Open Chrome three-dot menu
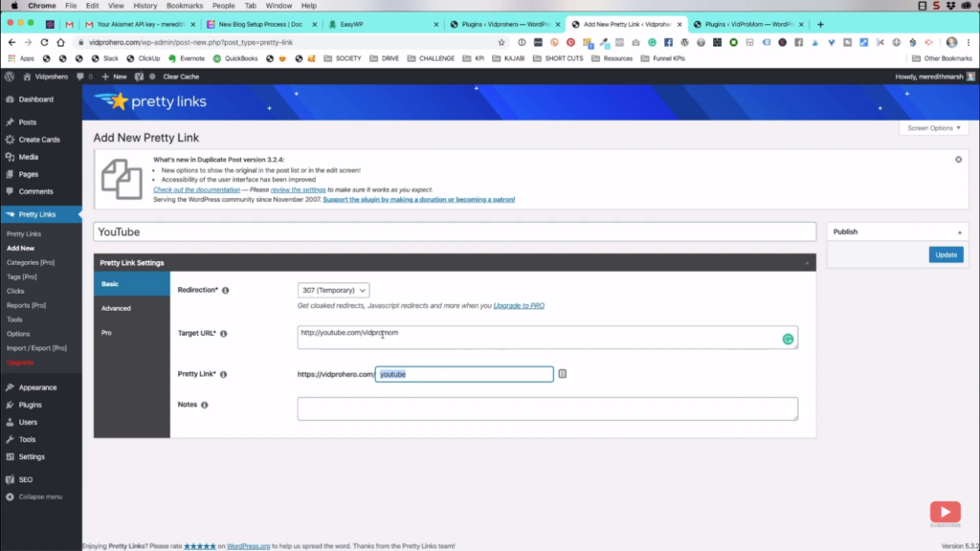This screenshot has height=551, width=980. (969, 42)
